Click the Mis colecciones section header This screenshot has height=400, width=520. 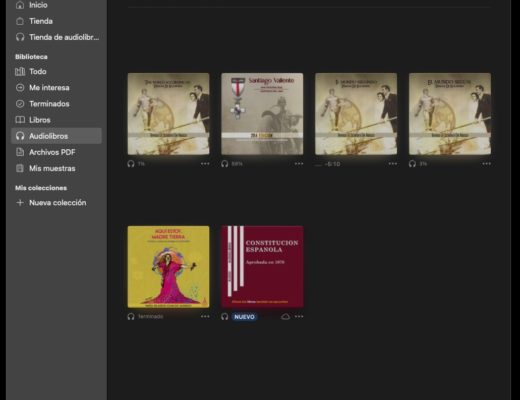tap(41, 188)
